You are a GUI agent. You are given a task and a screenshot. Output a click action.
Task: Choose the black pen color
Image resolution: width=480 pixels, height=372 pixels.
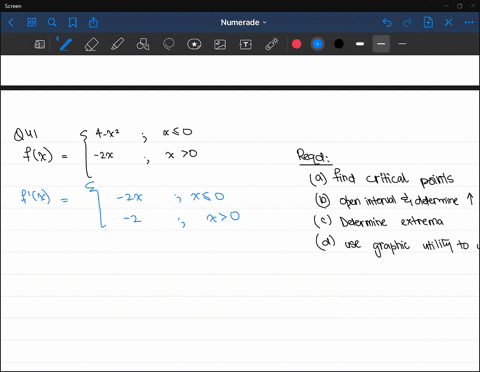(x=339, y=44)
